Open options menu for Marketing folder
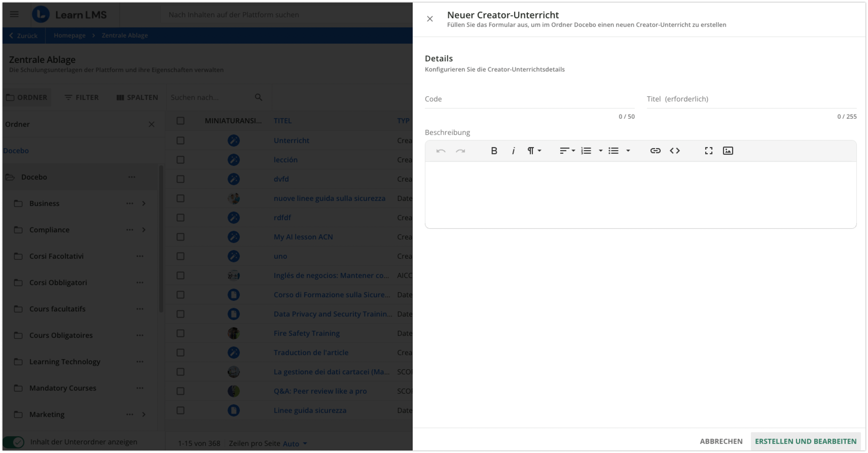868x453 pixels. [x=130, y=415]
